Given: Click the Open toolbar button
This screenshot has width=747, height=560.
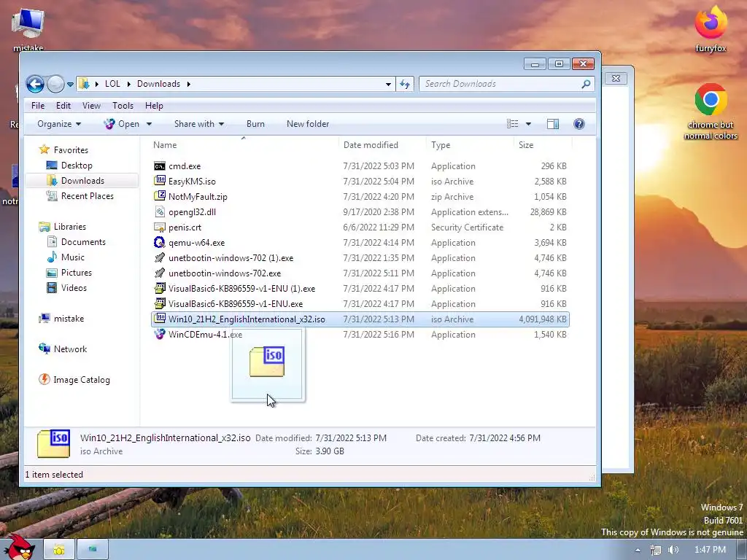Looking at the screenshot, I should (x=122, y=124).
